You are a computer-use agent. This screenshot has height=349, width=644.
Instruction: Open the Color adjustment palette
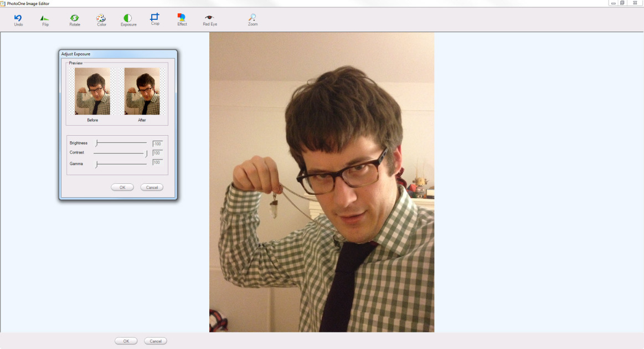(101, 18)
